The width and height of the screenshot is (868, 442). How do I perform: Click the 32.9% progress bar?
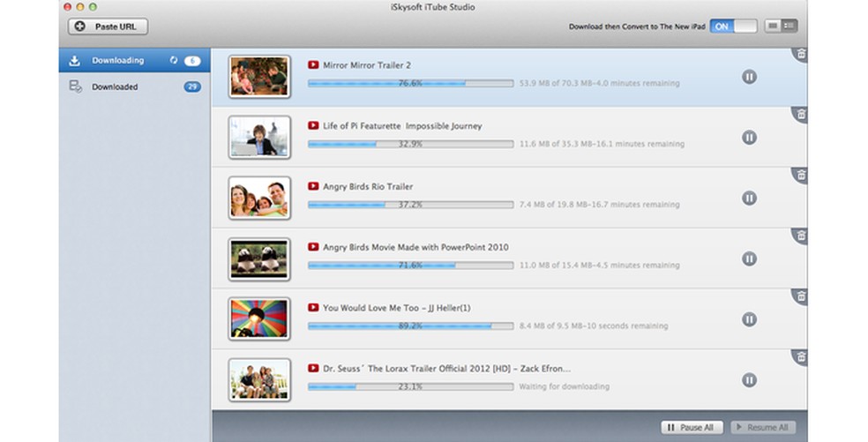coord(411,144)
